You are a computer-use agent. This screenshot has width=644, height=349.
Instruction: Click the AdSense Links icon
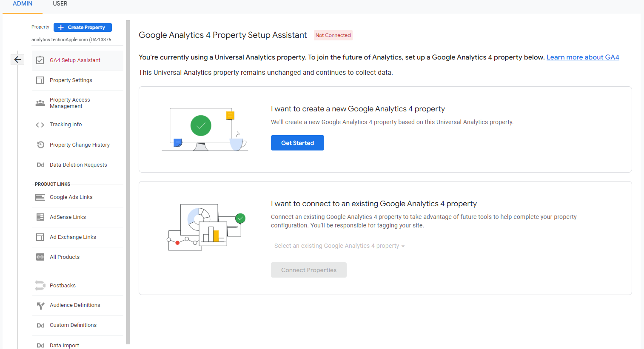tap(40, 217)
